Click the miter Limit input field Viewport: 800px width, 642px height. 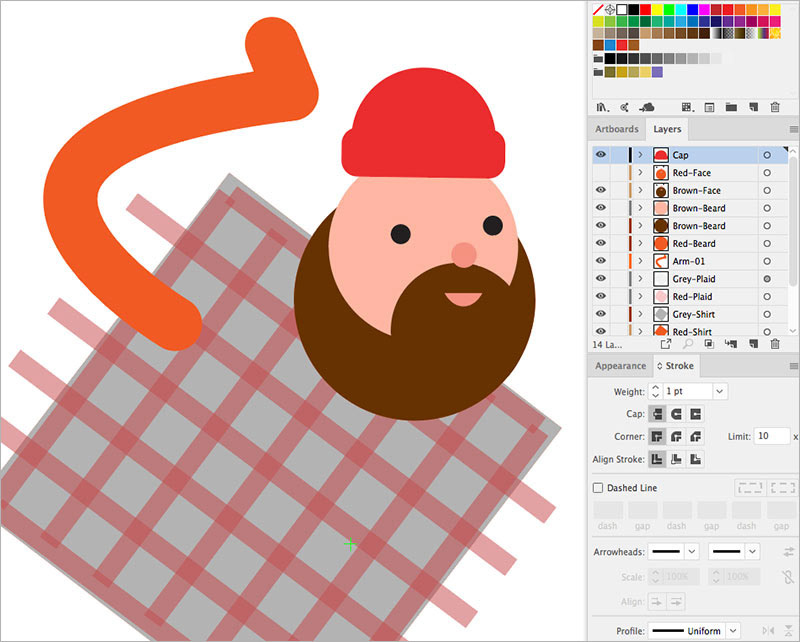tap(772, 436)
